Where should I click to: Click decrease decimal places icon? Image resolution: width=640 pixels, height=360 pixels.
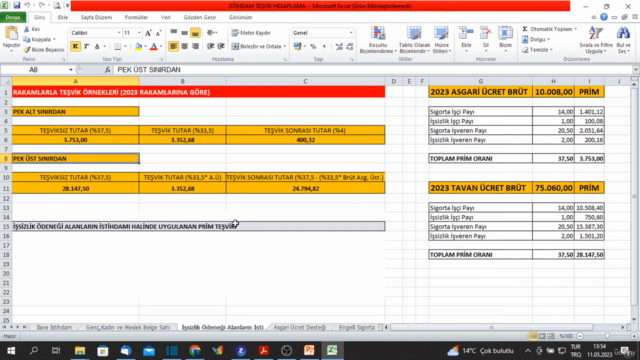point(349,47)
